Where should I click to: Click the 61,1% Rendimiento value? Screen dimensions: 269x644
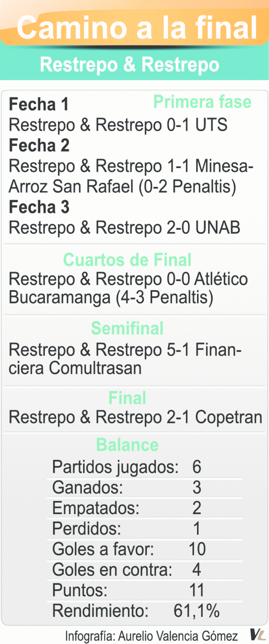point(196,611)
